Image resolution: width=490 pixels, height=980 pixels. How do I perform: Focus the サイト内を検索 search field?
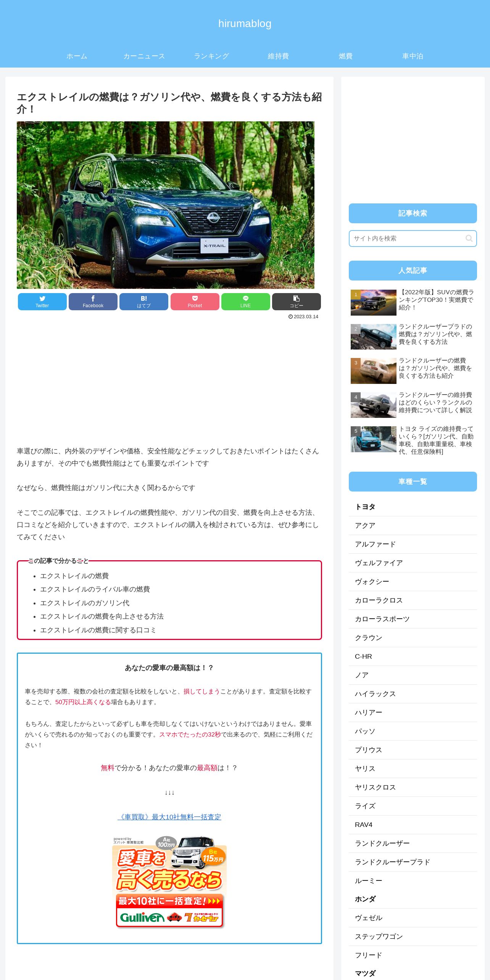point(413,239)
